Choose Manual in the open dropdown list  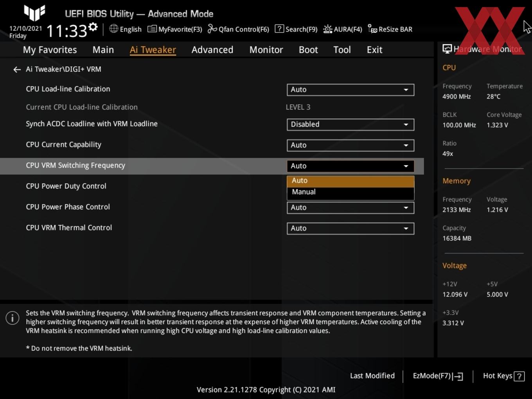point(350,192)
